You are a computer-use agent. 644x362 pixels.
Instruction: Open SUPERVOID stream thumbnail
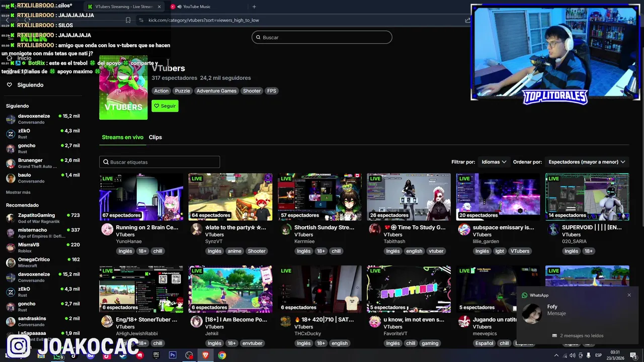587,197
